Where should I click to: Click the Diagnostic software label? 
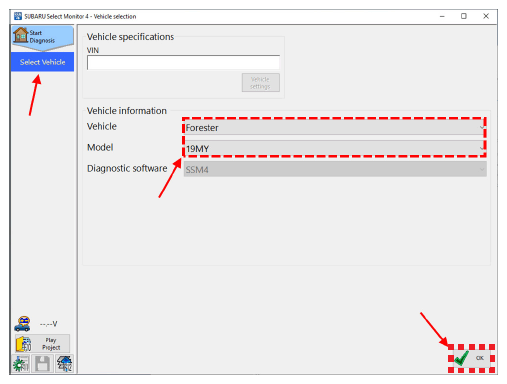click(x=127, y=168)
